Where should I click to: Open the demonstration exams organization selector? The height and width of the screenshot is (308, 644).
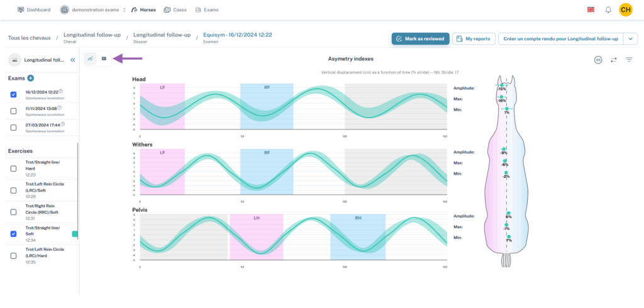tap(93, 10)
